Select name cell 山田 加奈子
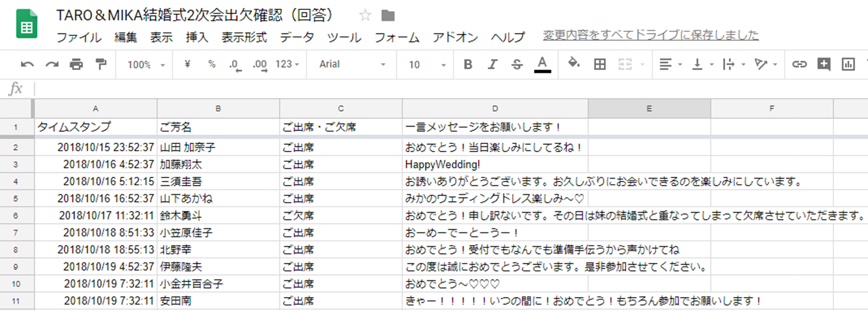Viewport: 868px width, 312px height. coord(218,148)
